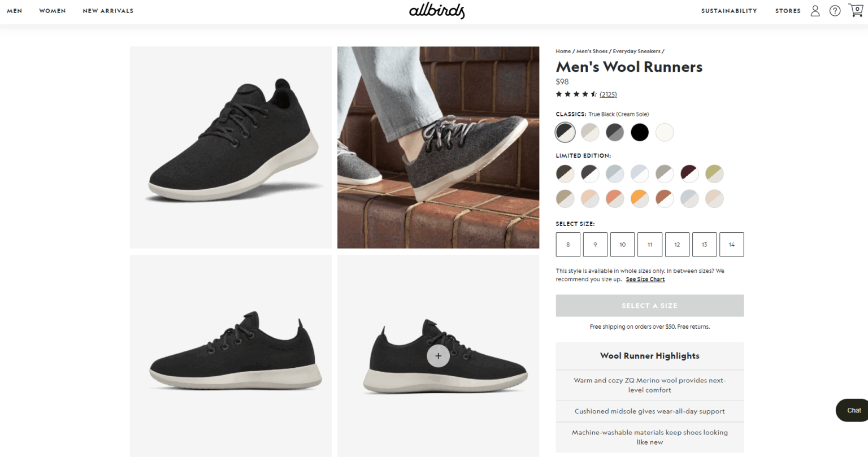Open the MEN menu
Viewport: 868px width, 461px height.
[14, 11]
